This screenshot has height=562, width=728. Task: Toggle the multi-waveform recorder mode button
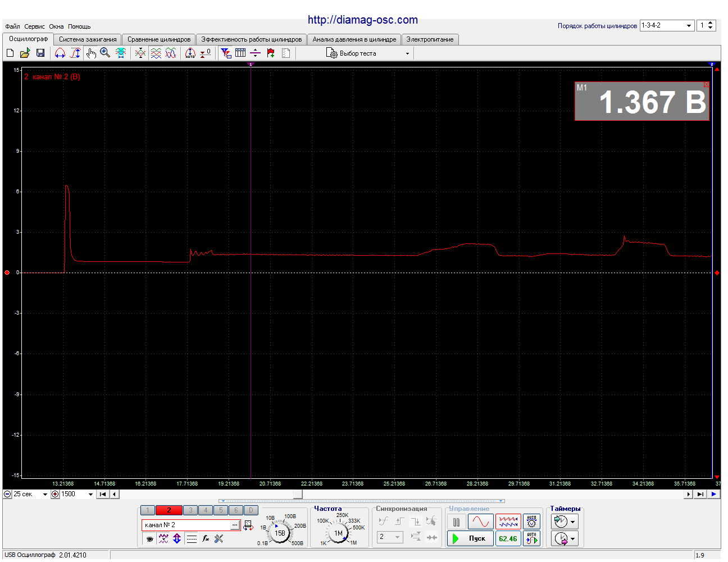coord(508,522)
